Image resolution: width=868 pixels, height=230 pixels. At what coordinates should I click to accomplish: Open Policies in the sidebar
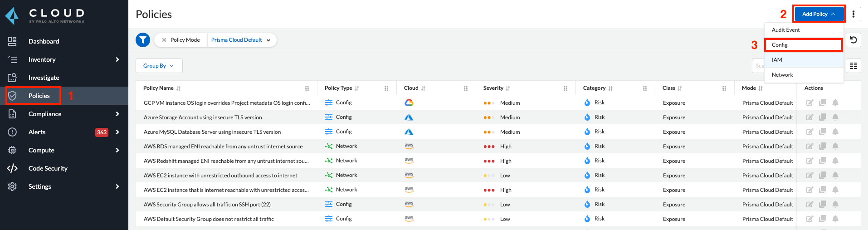point(39,96)
